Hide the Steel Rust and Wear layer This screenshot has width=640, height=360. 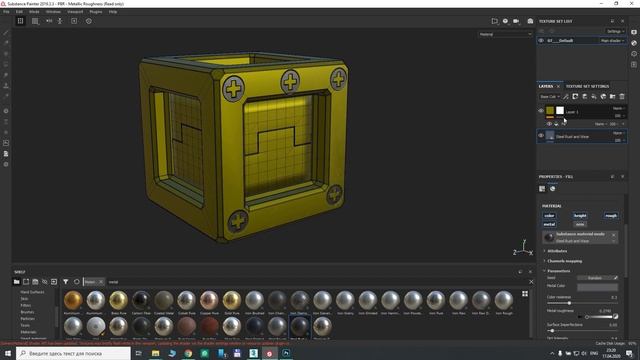541,136
